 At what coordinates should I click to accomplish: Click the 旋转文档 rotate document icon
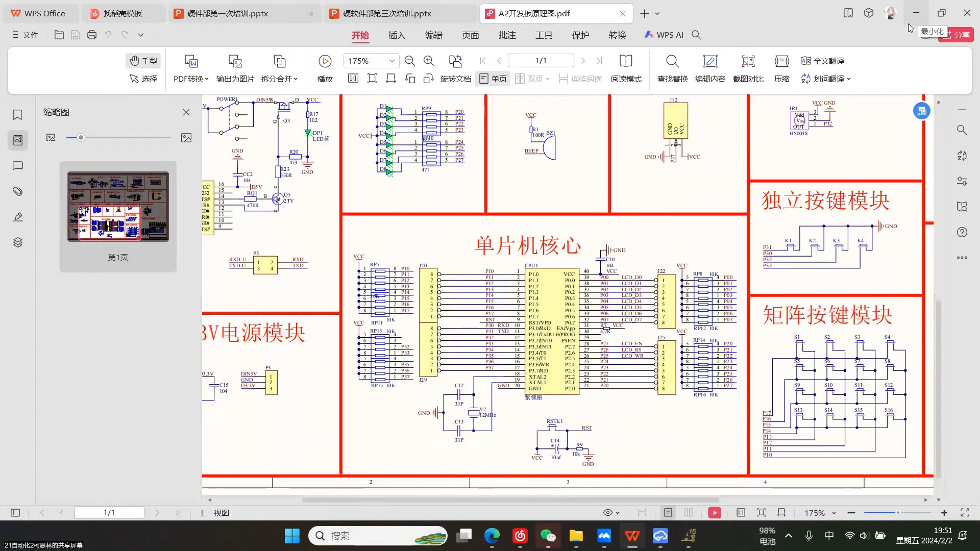(x=456, y=79)
